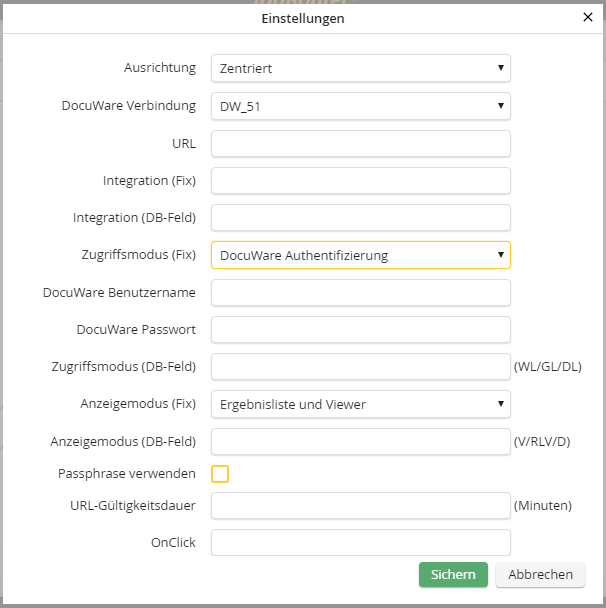This screenshot has height=608, width=606.
Task: Open the Zugriffsmodus (Fix) dropdown
Action: point(360,255)
